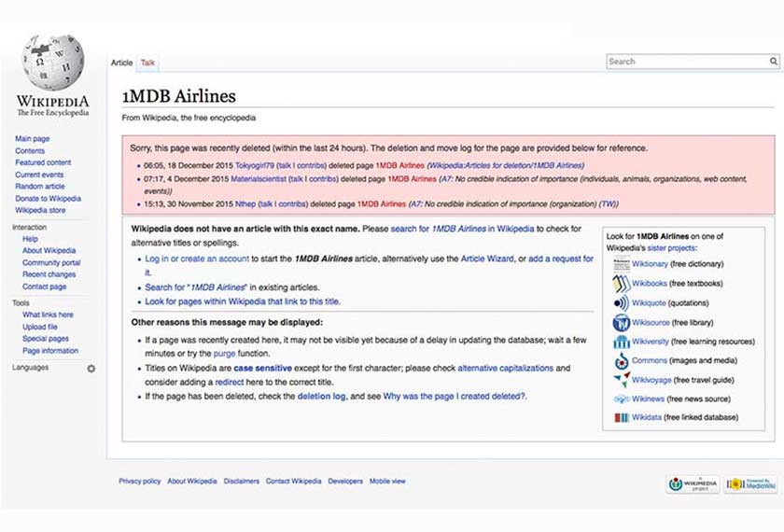This screenshot has height=532, width=784.
Task: Click 'Log in or create an account'
Action: tap(197, 259)
